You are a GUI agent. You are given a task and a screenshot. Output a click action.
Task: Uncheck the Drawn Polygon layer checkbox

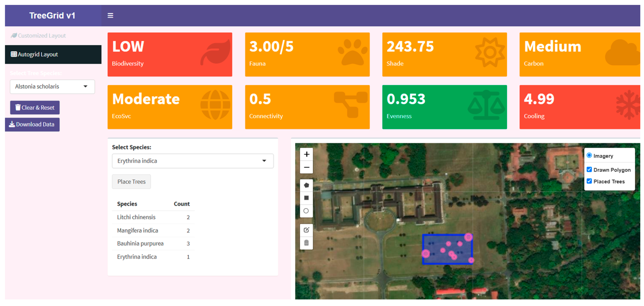[x=589, y=169]
